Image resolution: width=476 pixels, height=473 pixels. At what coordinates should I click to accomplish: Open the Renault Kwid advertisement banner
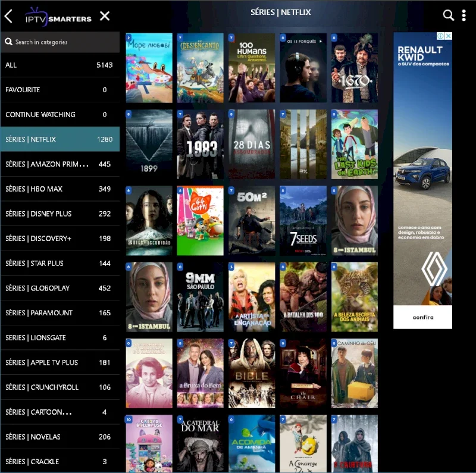pyautogui.click(x=423, y=180)
